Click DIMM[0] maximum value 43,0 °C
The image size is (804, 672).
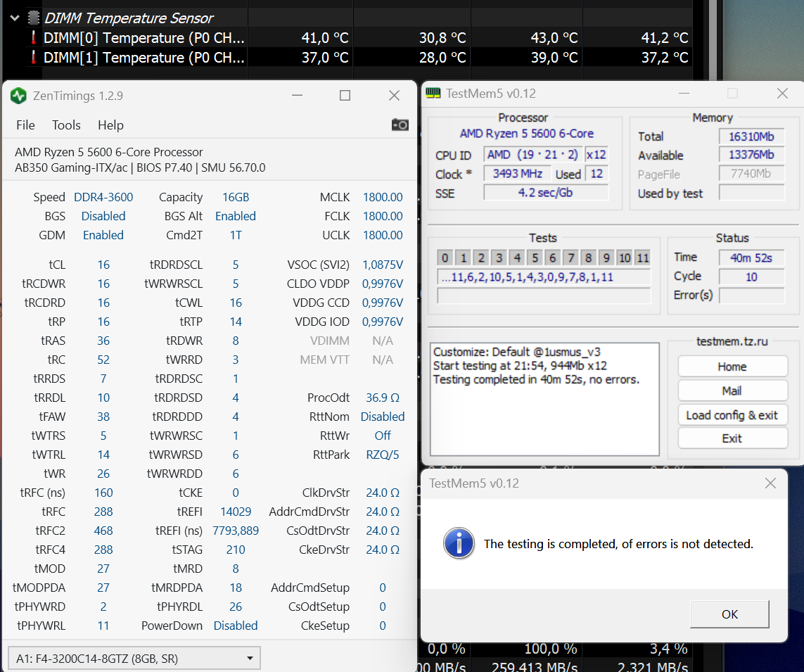(x=554, y=37)
